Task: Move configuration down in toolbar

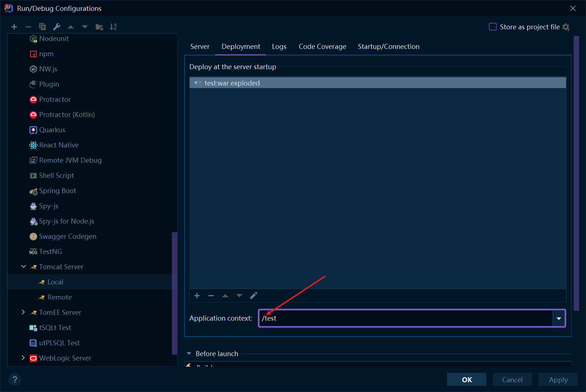Action: click(x=85, y=27)
